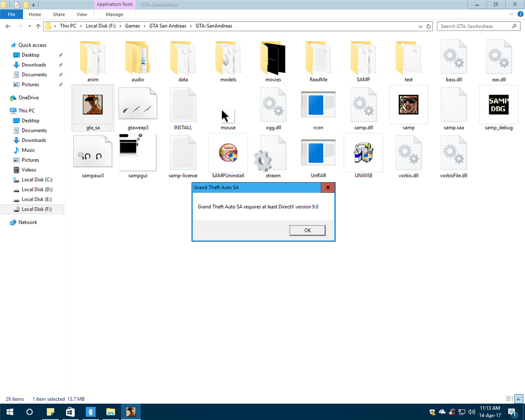Navigate to Games in the address bar
This screenshot has width=525, height=420.
[x=133, y=26]
